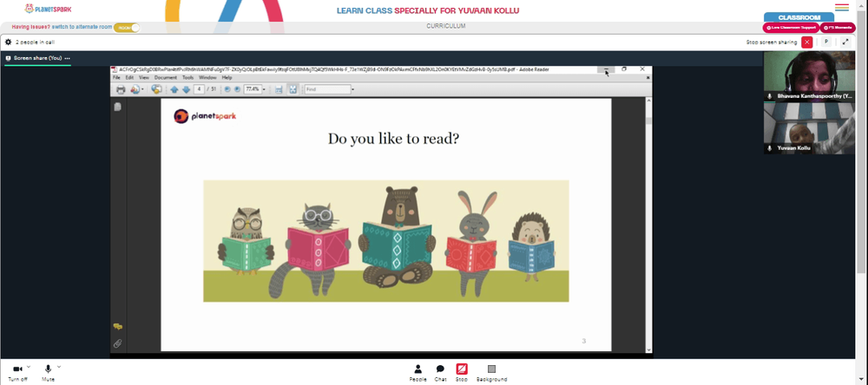The width and height of the screenshot is (868, 385).
Task: Go to next page arrow
Action: click(186, 89)
